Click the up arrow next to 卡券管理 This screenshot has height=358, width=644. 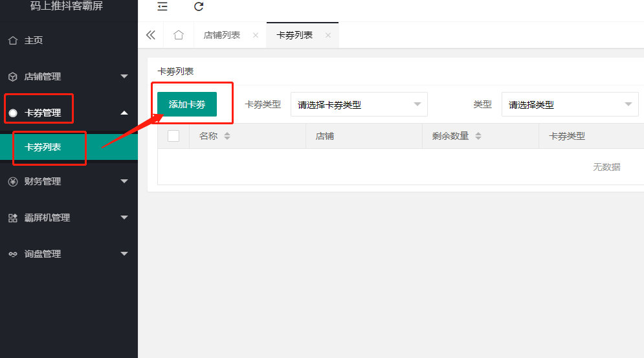coord(124,113)
